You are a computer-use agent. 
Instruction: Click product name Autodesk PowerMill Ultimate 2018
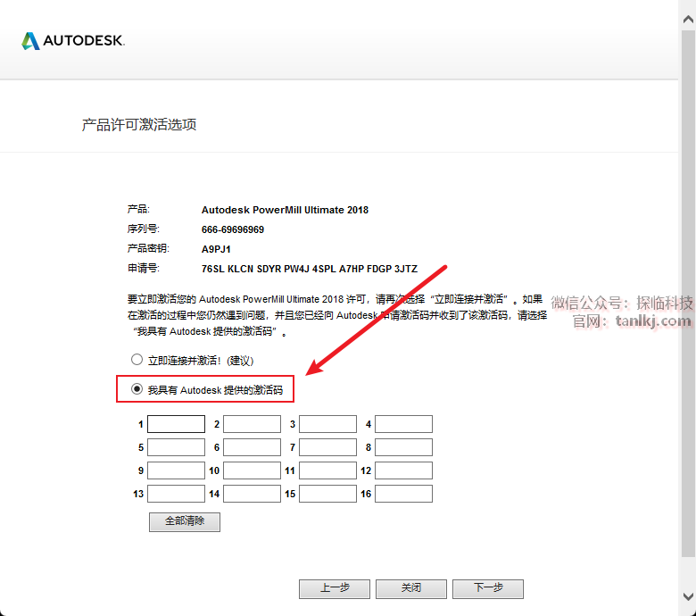(x=285, y=210)
